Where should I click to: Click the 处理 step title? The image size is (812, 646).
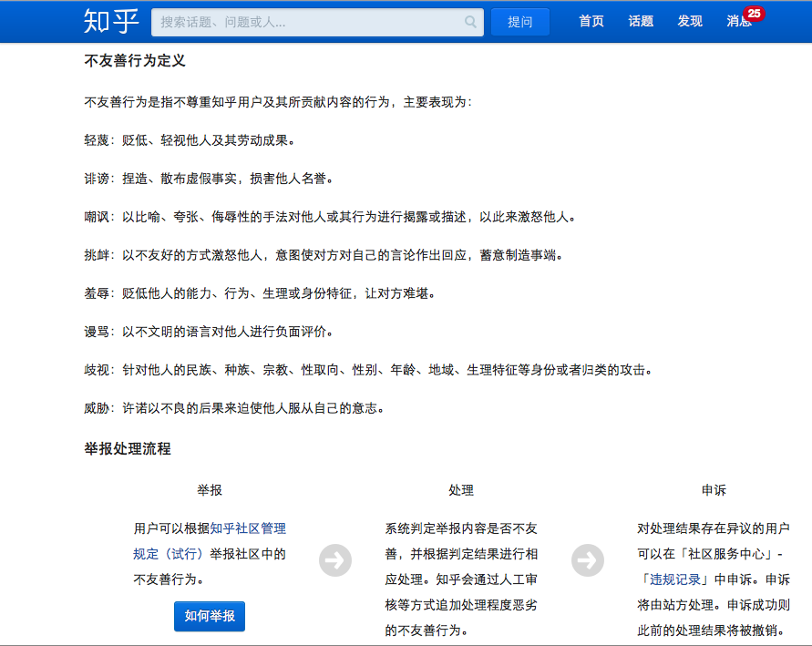[461, 490]
